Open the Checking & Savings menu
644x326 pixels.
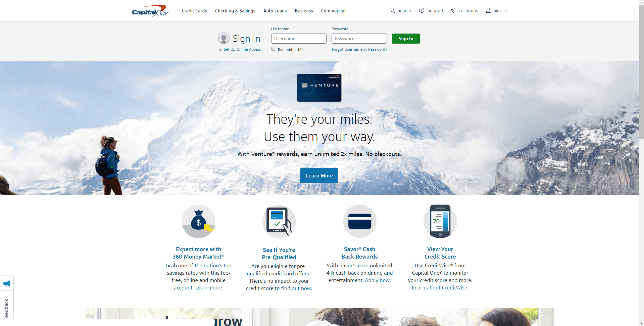click(235, 11)
